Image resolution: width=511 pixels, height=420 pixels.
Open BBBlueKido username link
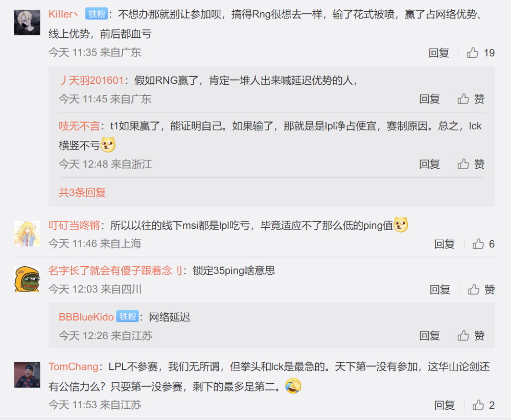(86, 317)
